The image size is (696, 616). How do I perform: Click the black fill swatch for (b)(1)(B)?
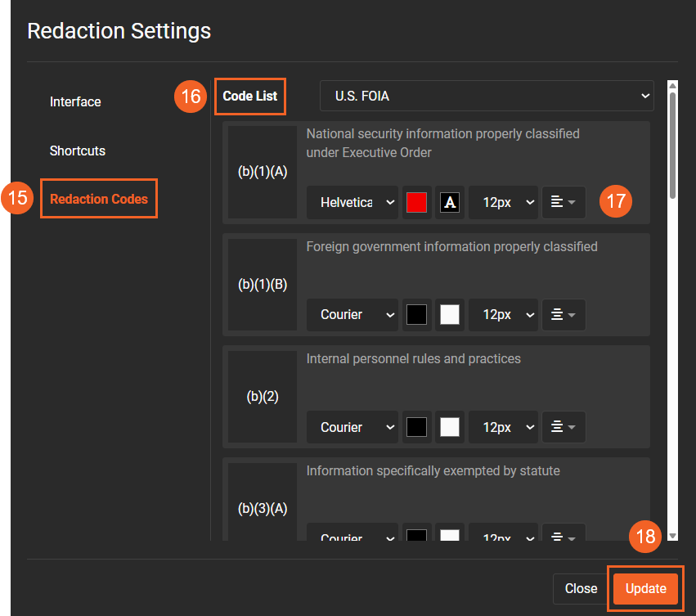(x=416, y=314)
